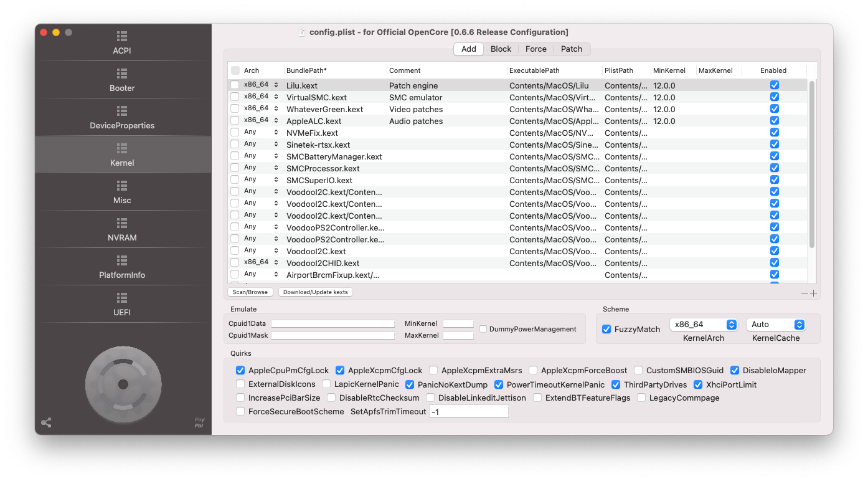
Task: Enable the DummyPowerManagement checkbox
Action: (x=483, y=329)
